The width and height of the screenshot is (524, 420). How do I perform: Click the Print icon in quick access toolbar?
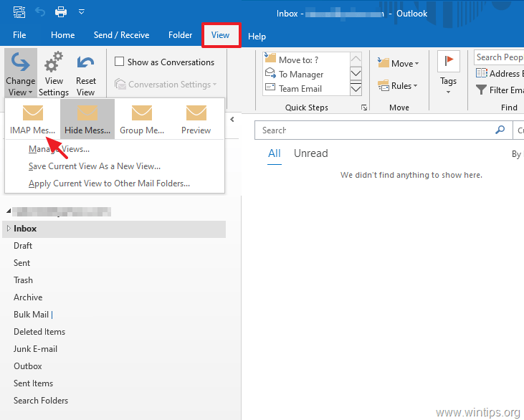click(x=61, y=12)
